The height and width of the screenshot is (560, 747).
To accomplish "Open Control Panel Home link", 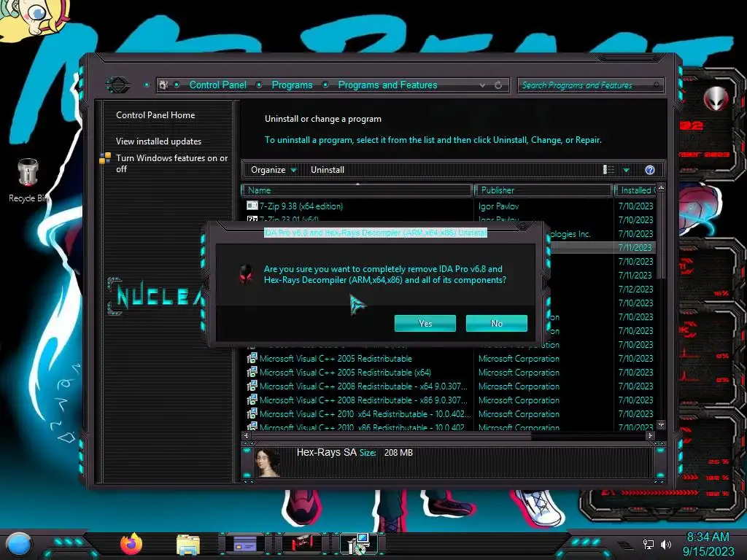I will pos(155,114).
